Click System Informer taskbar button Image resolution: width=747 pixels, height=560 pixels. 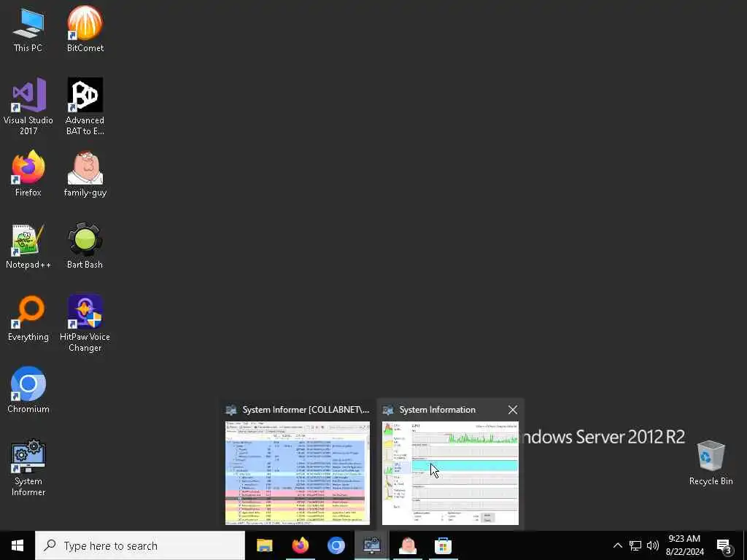(x=371, y=545)
